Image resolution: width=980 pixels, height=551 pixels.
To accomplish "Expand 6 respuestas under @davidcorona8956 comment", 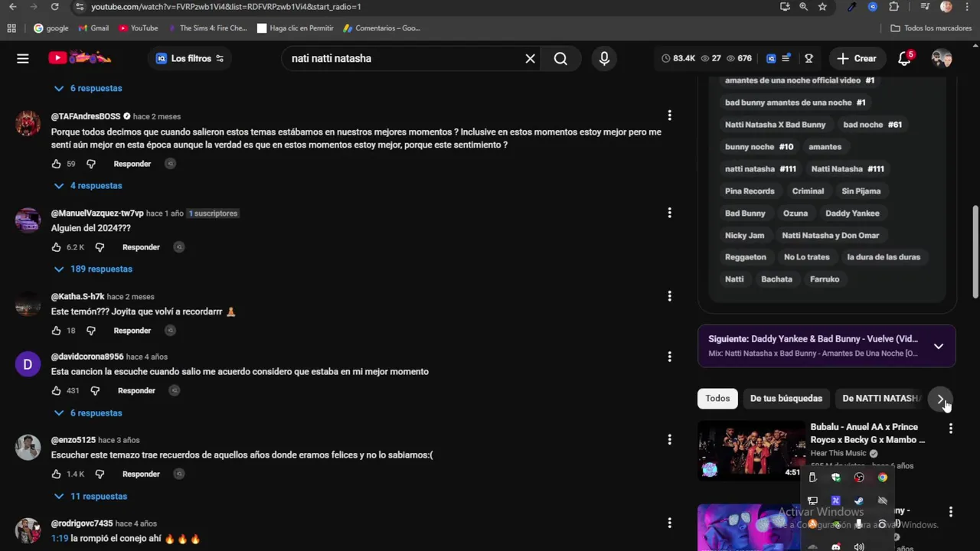I will (x=88, y=412).
